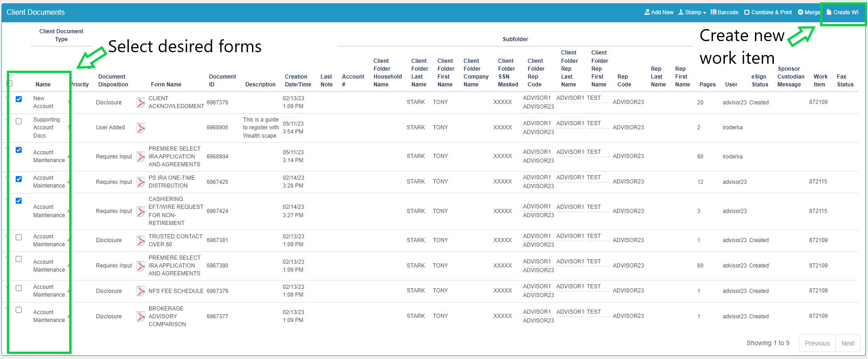
Task: Sort by Pages column header
Action: (x=707, y=85)
